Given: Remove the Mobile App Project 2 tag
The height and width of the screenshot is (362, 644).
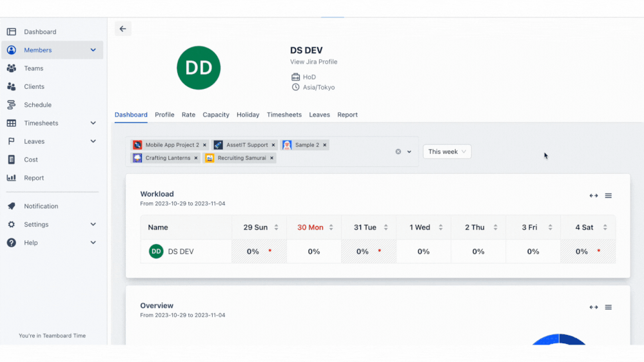Looking at the screenshot, I should coord(204,145).
